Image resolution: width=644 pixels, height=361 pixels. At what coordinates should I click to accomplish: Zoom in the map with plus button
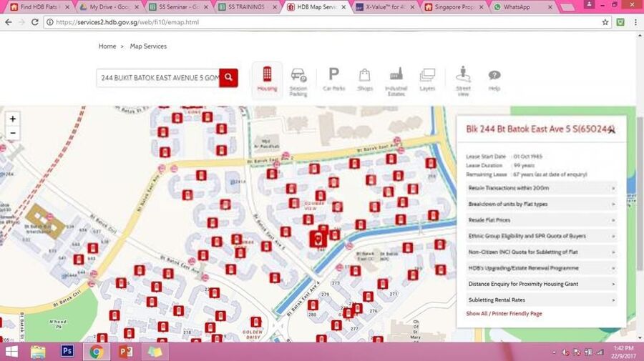point(13,119)
